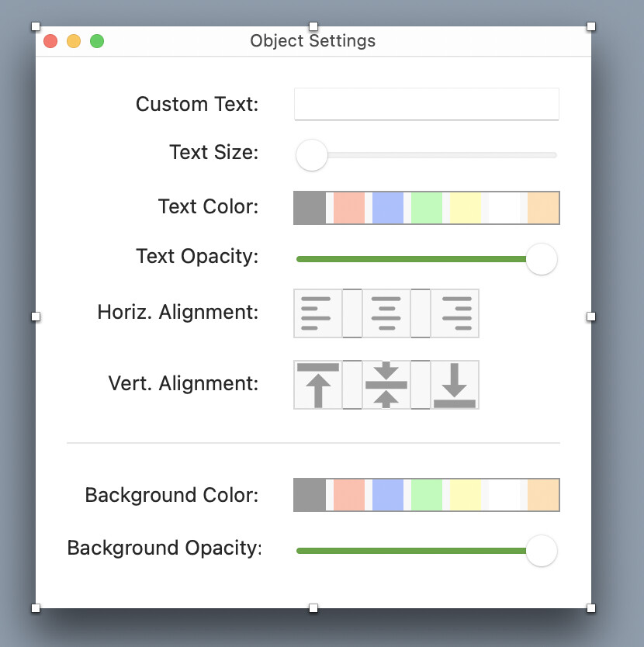
Task: Align text vertically to bottom
Action: [455, 385]
